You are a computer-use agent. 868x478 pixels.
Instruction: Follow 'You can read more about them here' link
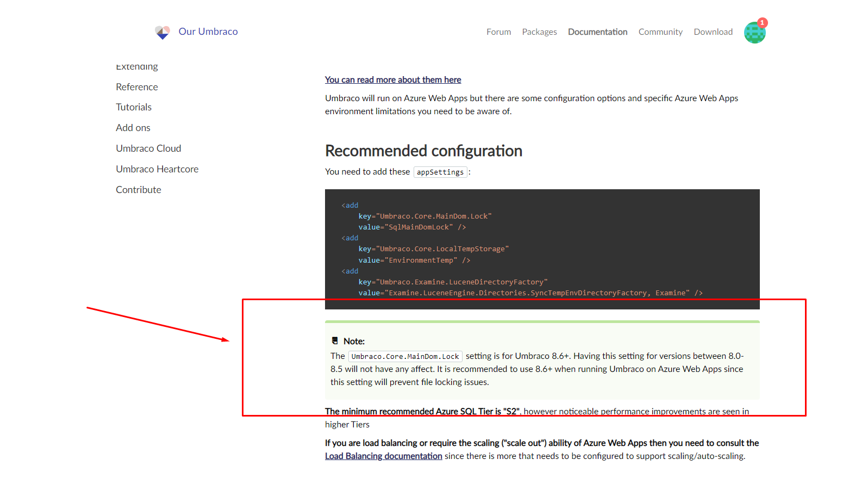click(x=393, y=80)
